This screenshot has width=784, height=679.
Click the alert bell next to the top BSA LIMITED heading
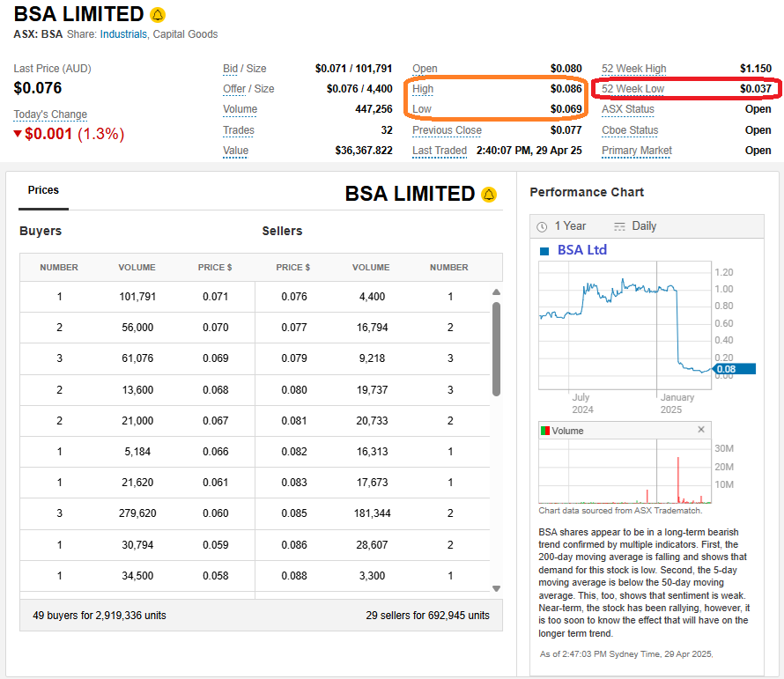tap(158, 15)
